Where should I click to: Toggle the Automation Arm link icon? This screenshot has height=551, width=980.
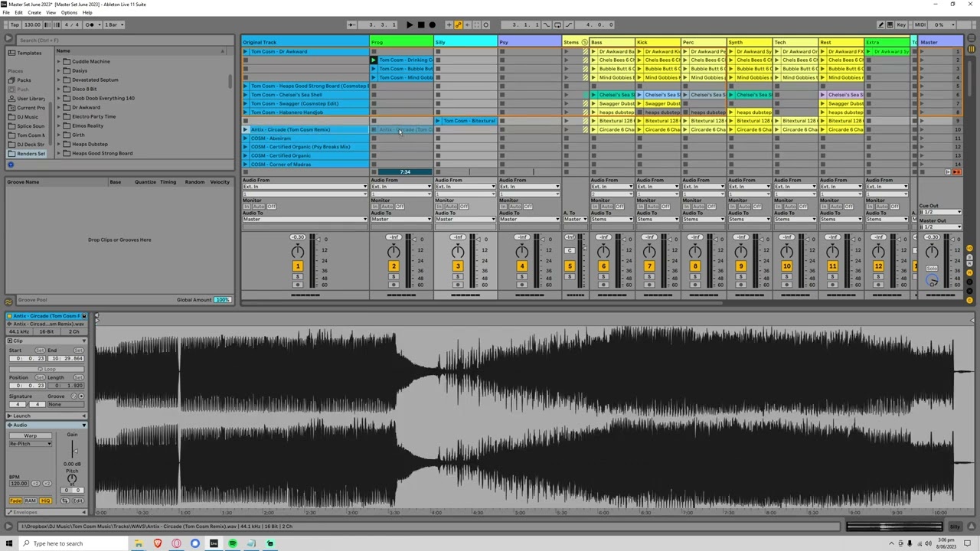pos(458,24)
